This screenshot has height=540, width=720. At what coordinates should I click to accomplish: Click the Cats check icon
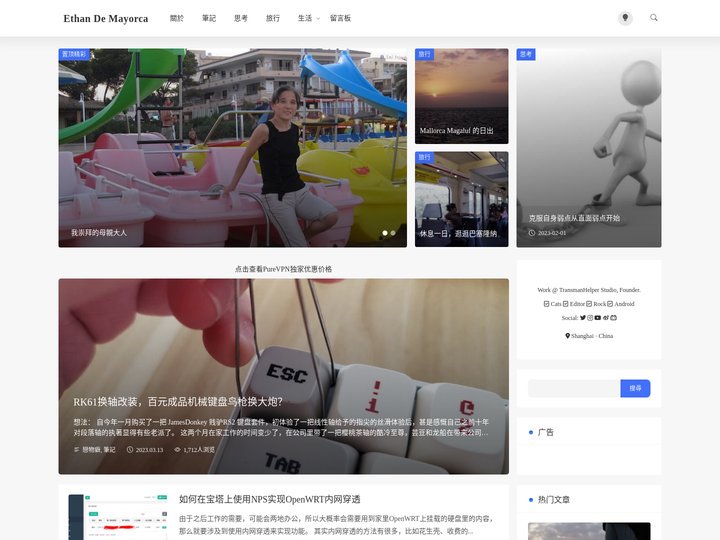pos(546,304)
